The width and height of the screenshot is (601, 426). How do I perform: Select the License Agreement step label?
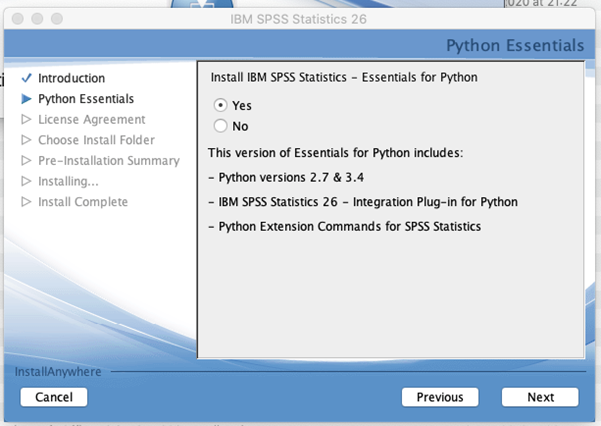click(x=92, y=120)
